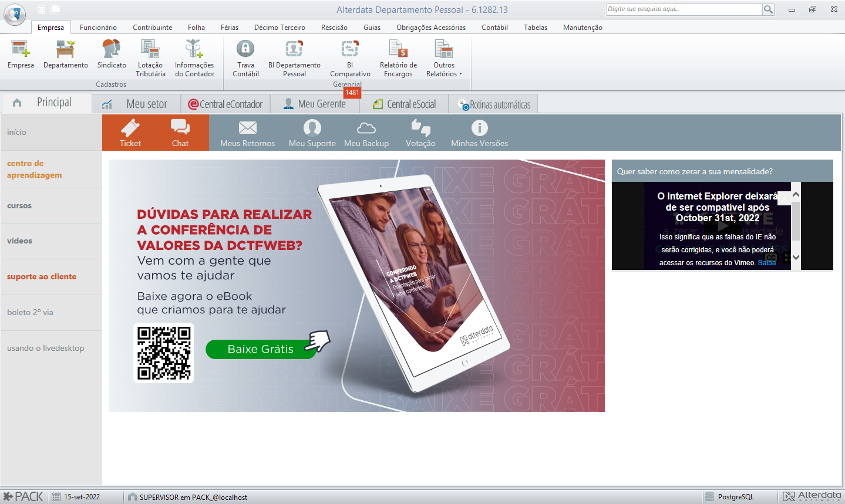Open the Ticket icon
Screen dimensions: 845x504
[130, 128]
